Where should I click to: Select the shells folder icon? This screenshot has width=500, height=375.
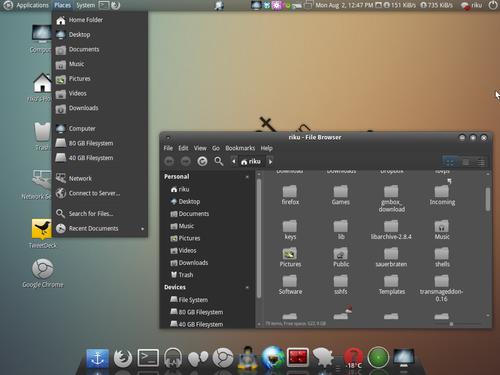(442, 253)
